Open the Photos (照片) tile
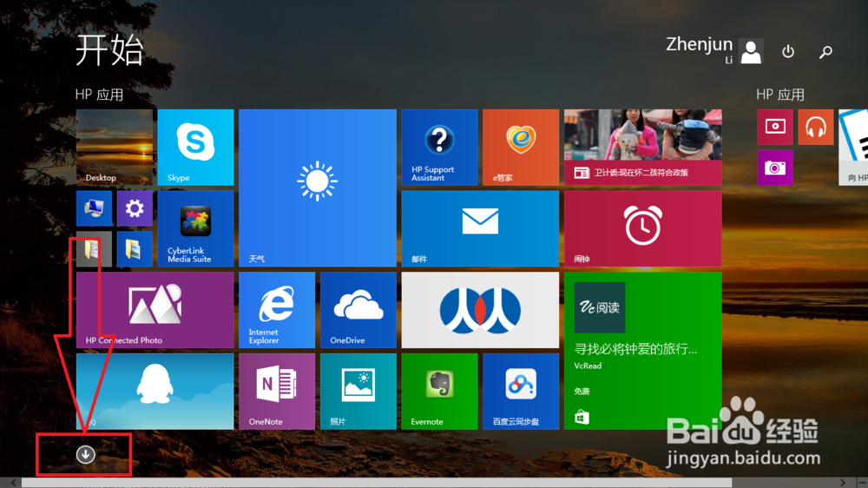 coord(358,392)
